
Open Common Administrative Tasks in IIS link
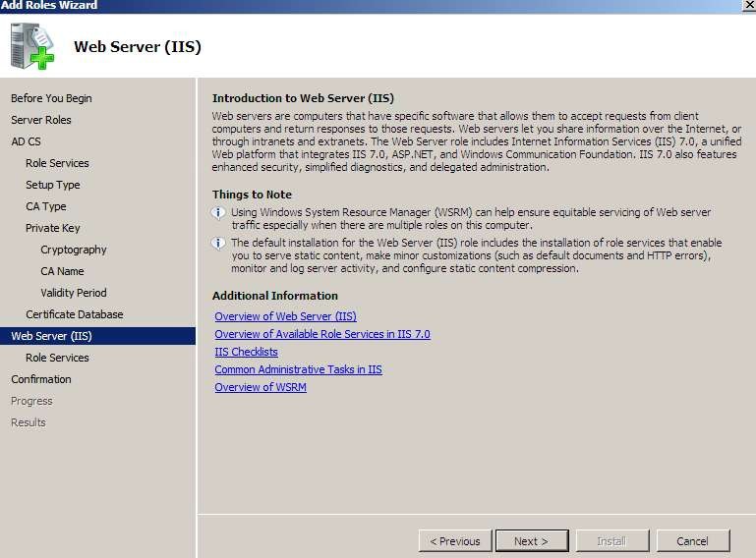coord(299,369)
